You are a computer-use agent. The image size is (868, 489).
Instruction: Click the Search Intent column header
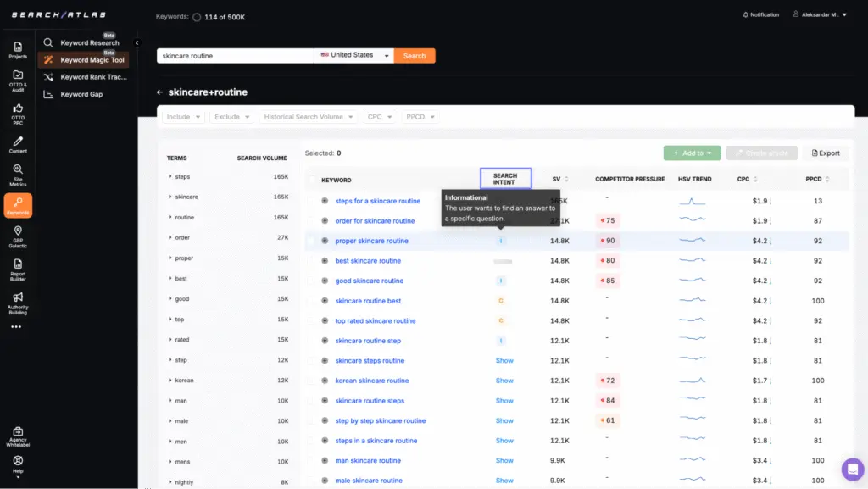coord(505,179)
